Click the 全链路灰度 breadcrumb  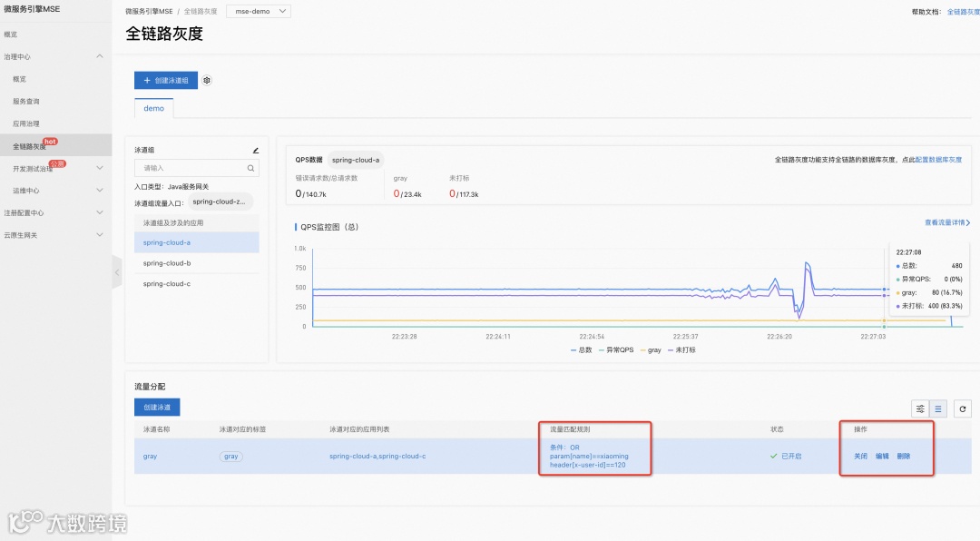[x=201, y=11]
